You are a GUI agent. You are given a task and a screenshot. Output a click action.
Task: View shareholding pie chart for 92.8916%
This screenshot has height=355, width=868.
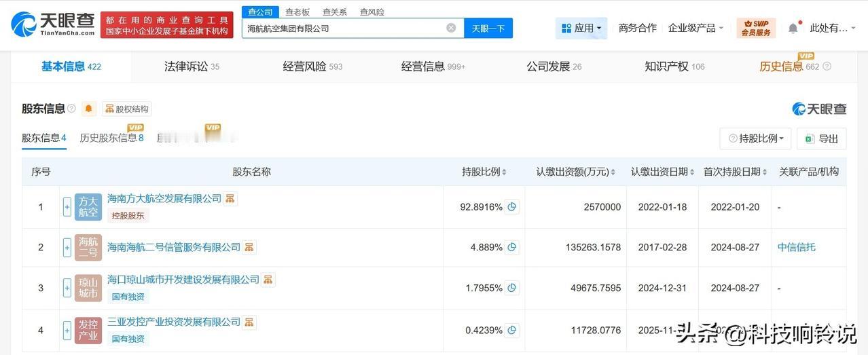[x=512, y=207]
